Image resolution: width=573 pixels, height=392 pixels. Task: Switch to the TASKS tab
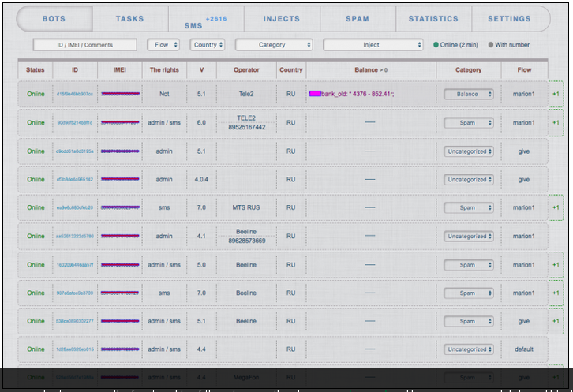(129, 19)
